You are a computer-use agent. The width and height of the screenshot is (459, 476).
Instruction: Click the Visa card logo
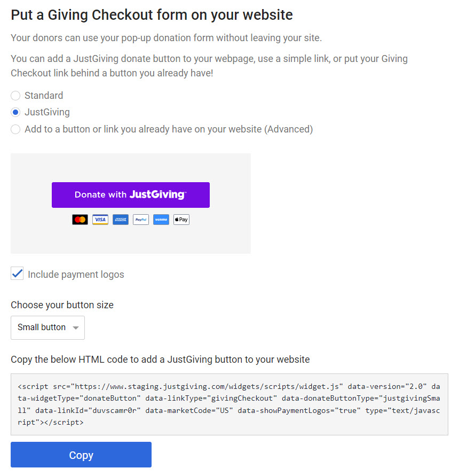100,220
